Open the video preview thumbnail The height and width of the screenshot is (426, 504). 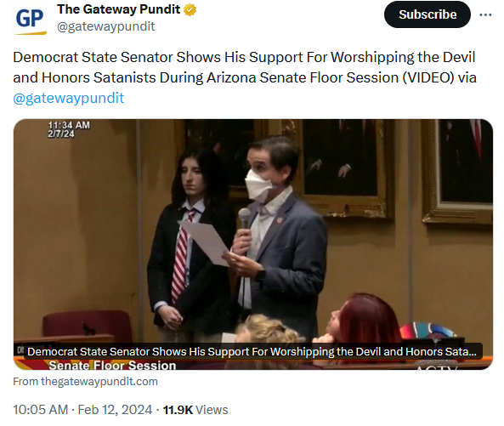253,244
